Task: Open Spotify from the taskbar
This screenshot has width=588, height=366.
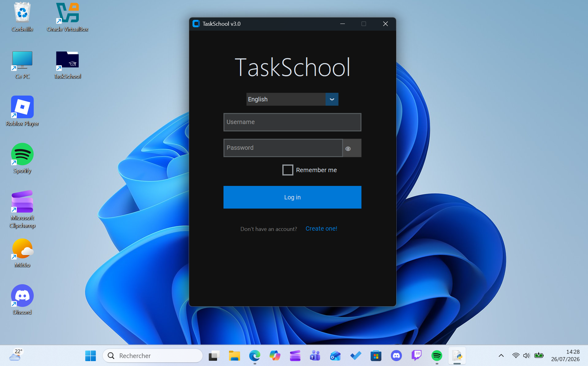Action: [x=437, y=356]
